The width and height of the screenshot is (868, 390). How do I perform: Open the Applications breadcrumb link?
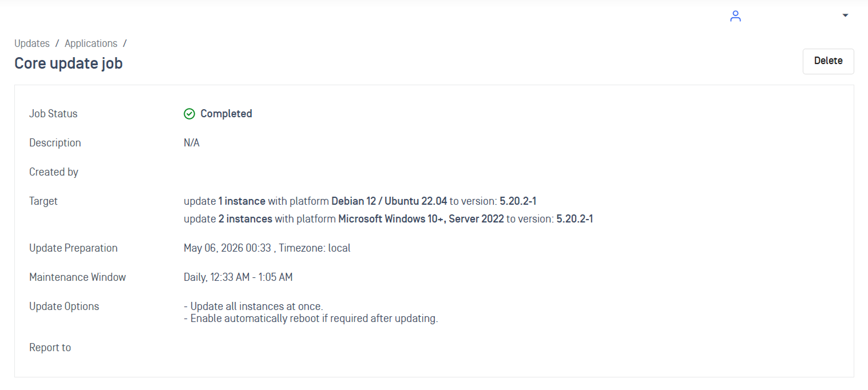point(91,43)
